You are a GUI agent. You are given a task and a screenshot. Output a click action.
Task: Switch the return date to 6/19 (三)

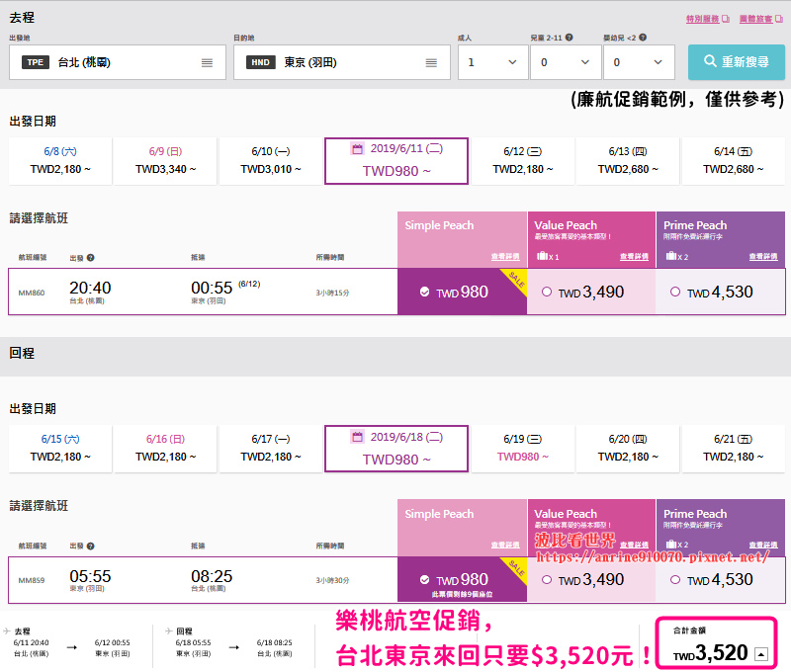pos(523,449)
